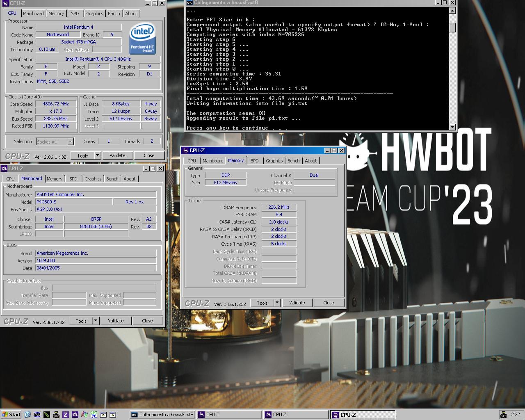The height and width of the screenshot is (420, 525).
Task: Activate the highlighted CPU-Z taskbar button
Action: tap(363, 415)
